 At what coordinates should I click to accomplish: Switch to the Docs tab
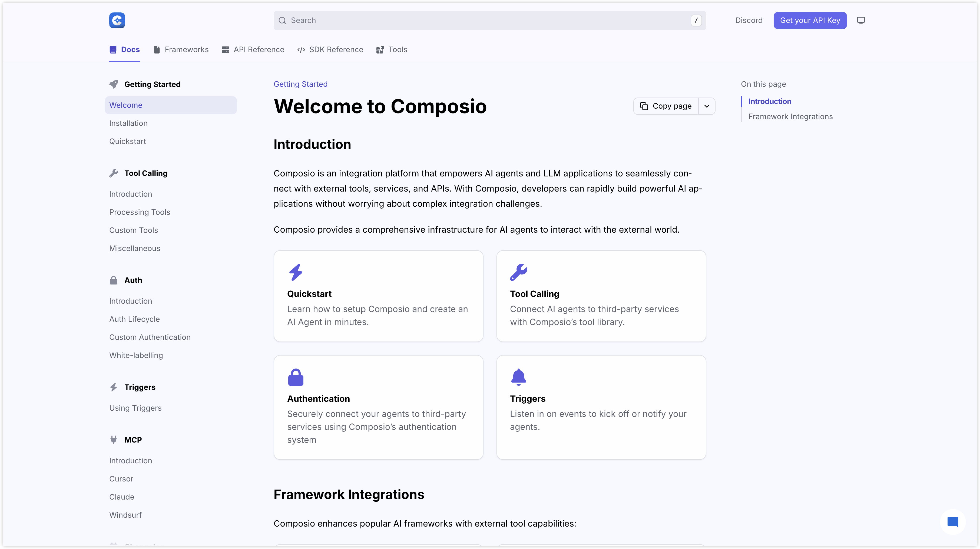(x=125, y=50)
